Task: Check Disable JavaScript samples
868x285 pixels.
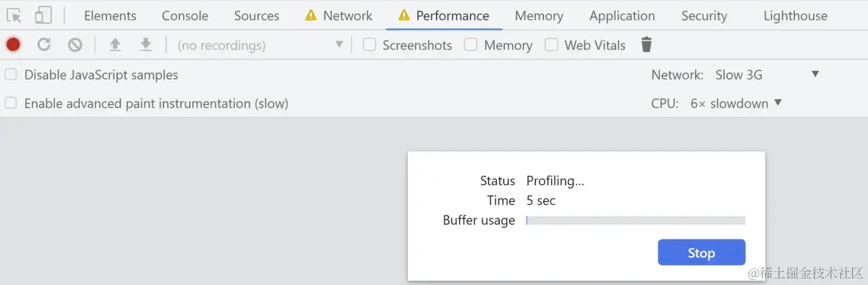Action: 11,75
